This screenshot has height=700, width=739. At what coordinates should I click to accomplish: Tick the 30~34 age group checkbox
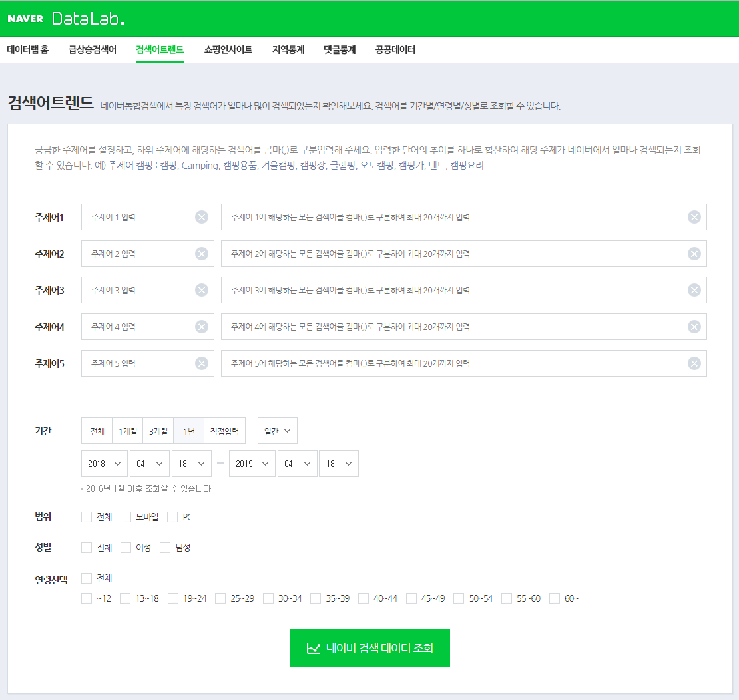(268, 598)
